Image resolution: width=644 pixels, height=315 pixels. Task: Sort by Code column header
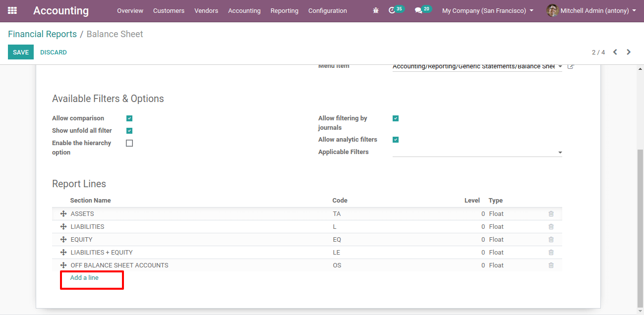coord(340,201)
